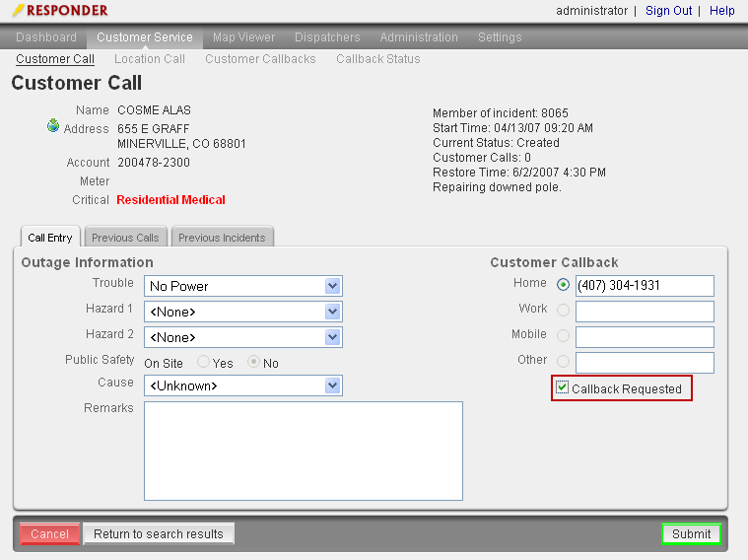The width and height of the screenshot is (748, 560).
Task: Expand the Hazard 1 dropdown
Action: point(333,312)
